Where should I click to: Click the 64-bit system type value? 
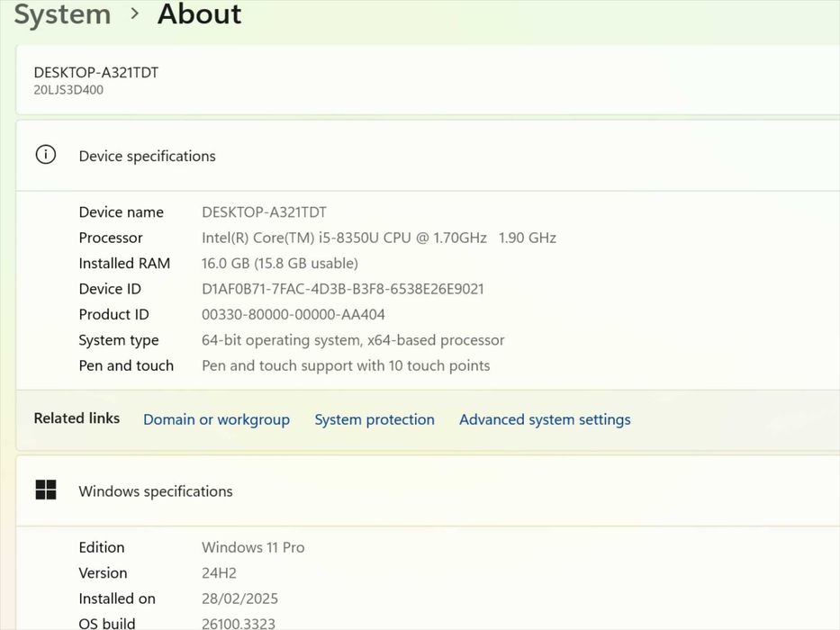[353, 340]
